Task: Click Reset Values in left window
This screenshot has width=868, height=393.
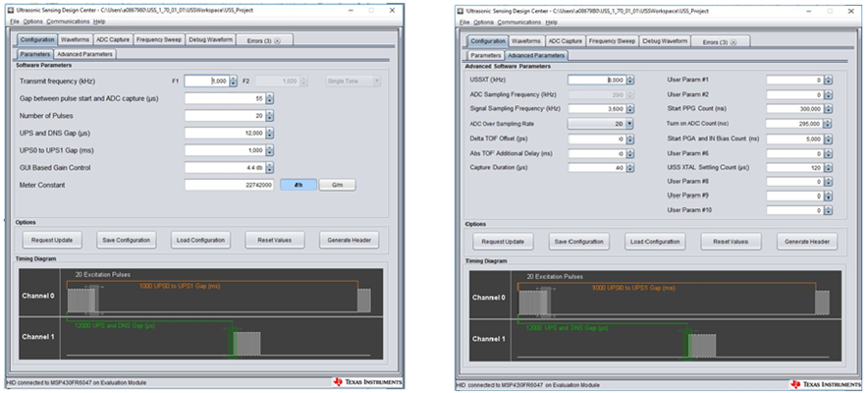Action: click(x=274, y=241)
